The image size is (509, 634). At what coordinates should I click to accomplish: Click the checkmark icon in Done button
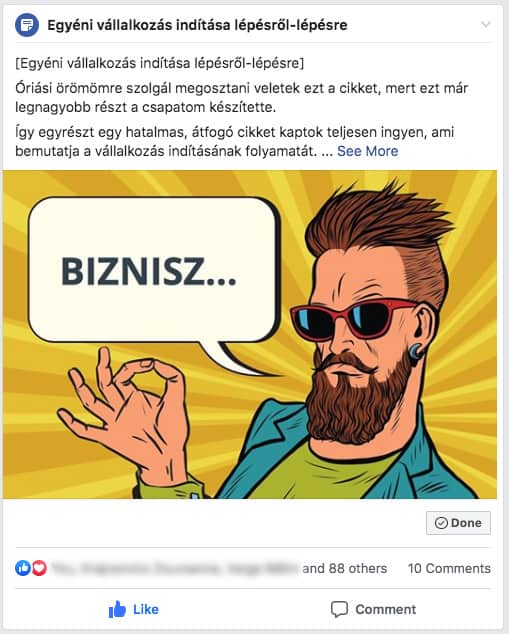click(441, 523)
